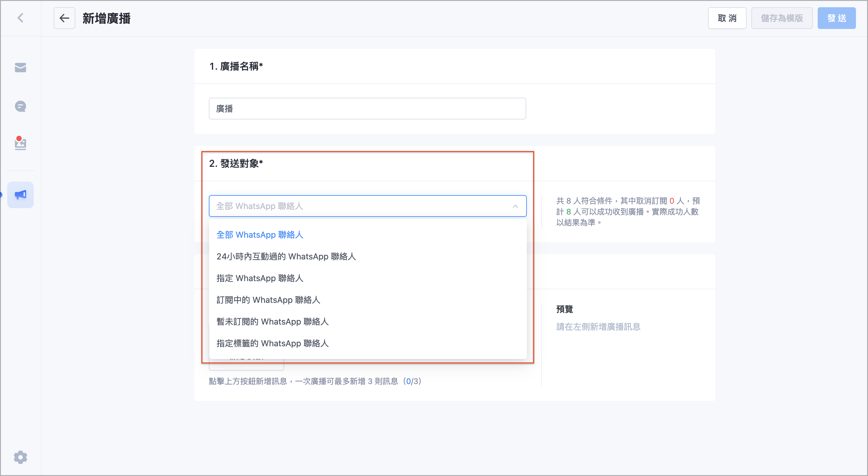Click the 2. 發送對象* heading
Viewport: 868px width, 476px height.
(x=236, y=163)
